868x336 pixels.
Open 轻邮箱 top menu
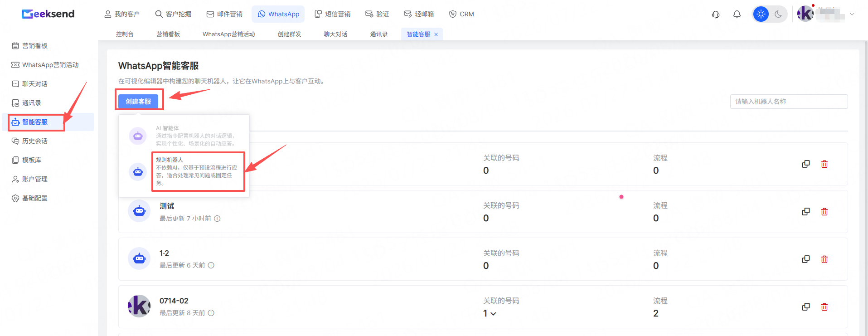(419, 14)
